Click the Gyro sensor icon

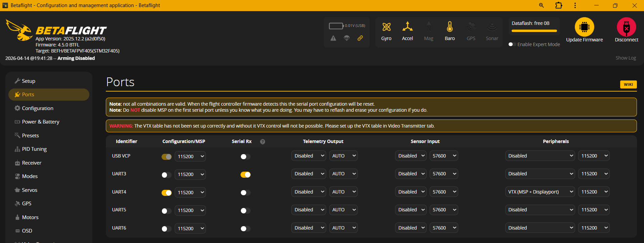pos(386,27)
